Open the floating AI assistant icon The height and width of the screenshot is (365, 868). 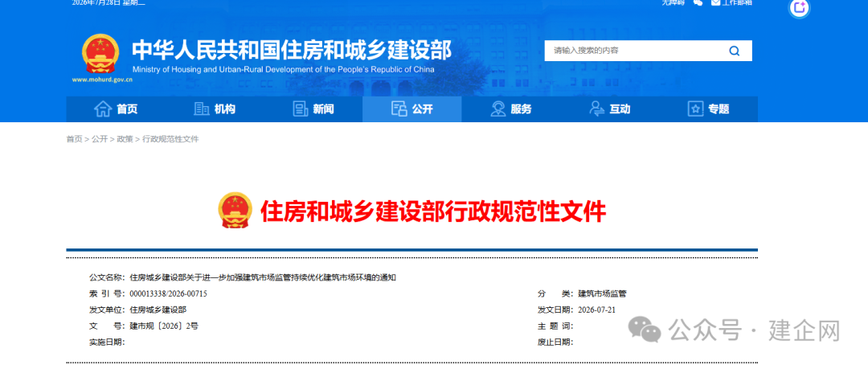[x=799, y=8]
